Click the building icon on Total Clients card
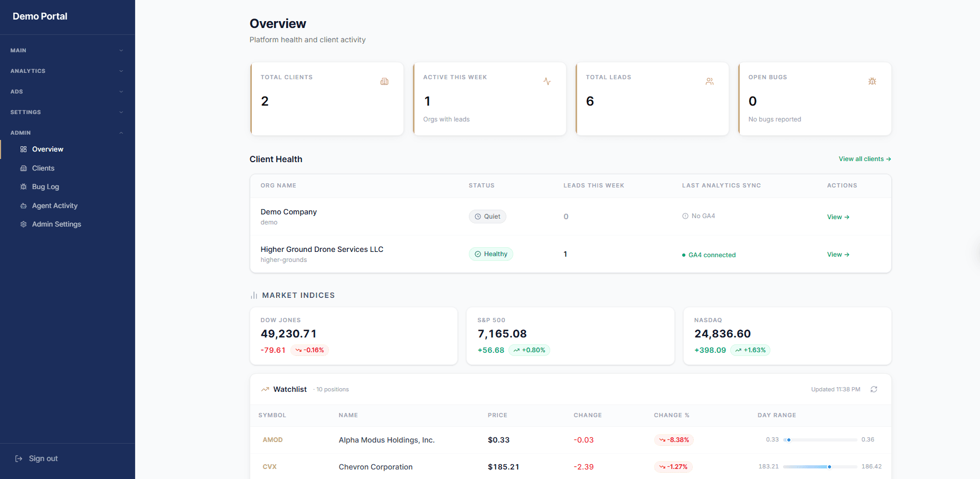 384,81
